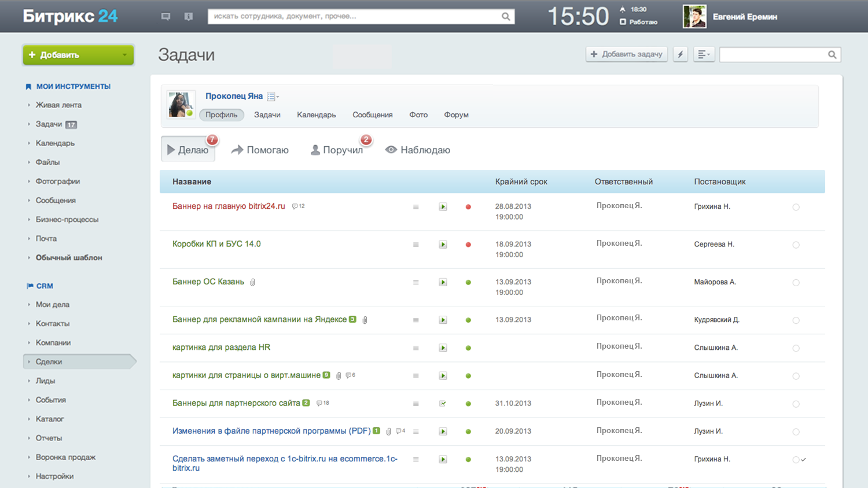Click the 17 counter badge next to Задачи

tap(71, 124)
